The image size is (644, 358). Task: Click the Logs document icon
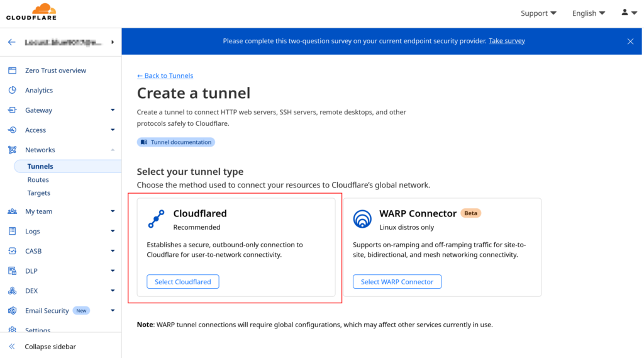point(13,231)
